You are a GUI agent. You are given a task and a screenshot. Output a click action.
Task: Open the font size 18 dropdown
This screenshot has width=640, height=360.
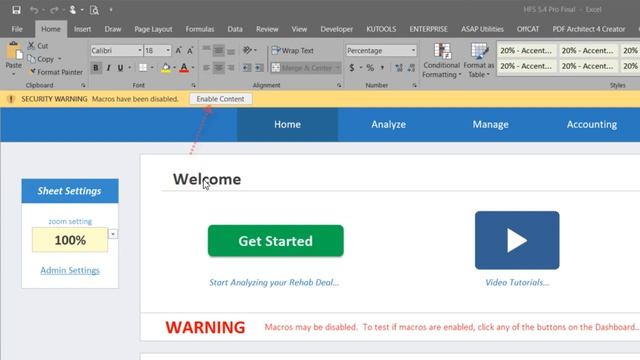click(x=168, y=51)
